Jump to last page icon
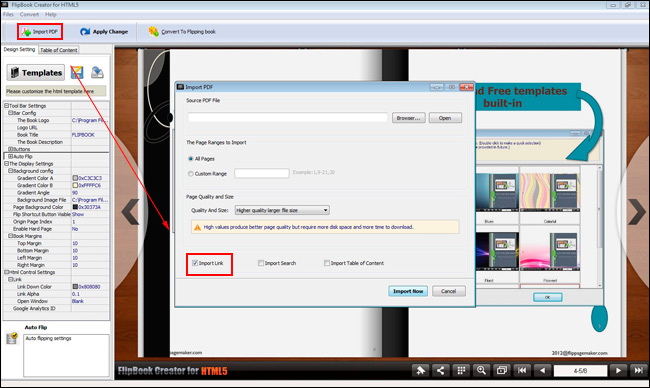 [x=638, y=370]
